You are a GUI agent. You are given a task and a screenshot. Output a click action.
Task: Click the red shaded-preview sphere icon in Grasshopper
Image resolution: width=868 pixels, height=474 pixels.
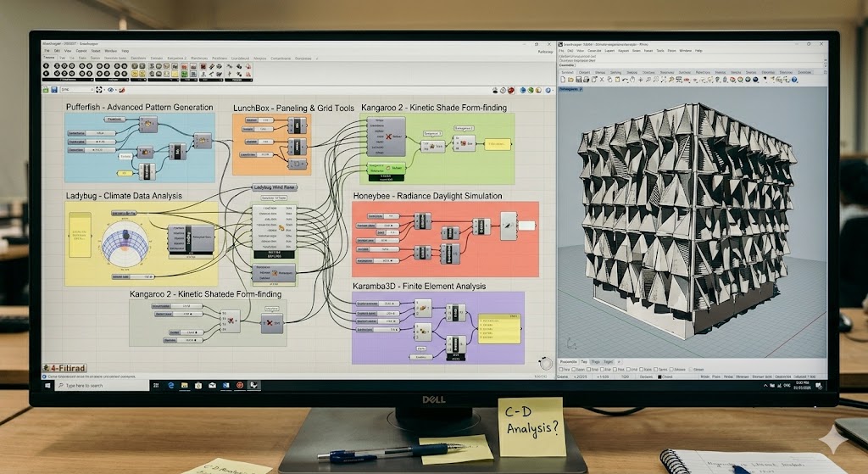pyautogui.click(x=510, y=90)
